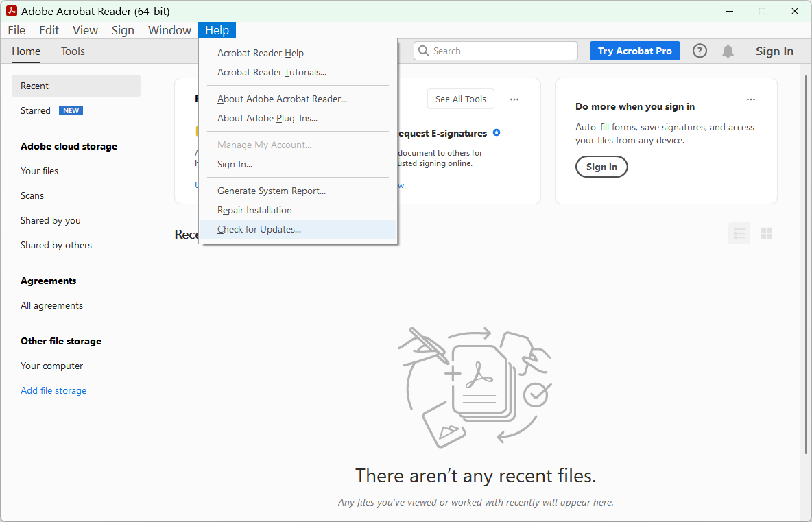
Task: Open the overflow menu on the tools card
Action: pos(514,99)
